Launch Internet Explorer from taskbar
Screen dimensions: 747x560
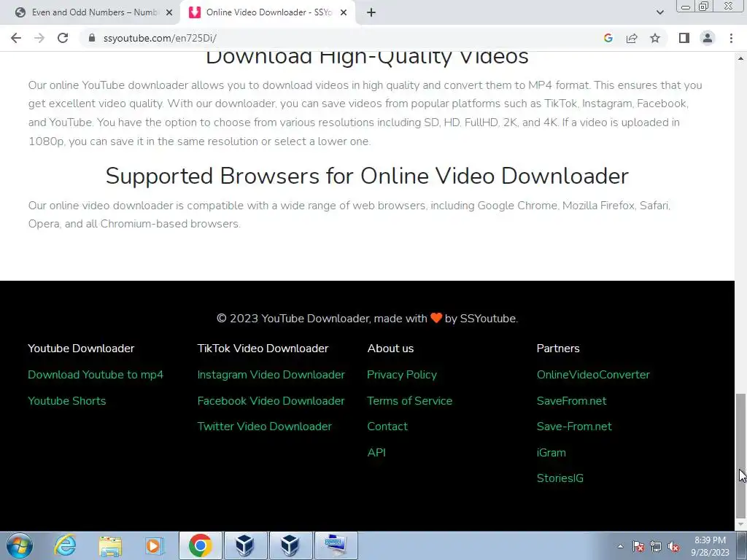point(65,545)
